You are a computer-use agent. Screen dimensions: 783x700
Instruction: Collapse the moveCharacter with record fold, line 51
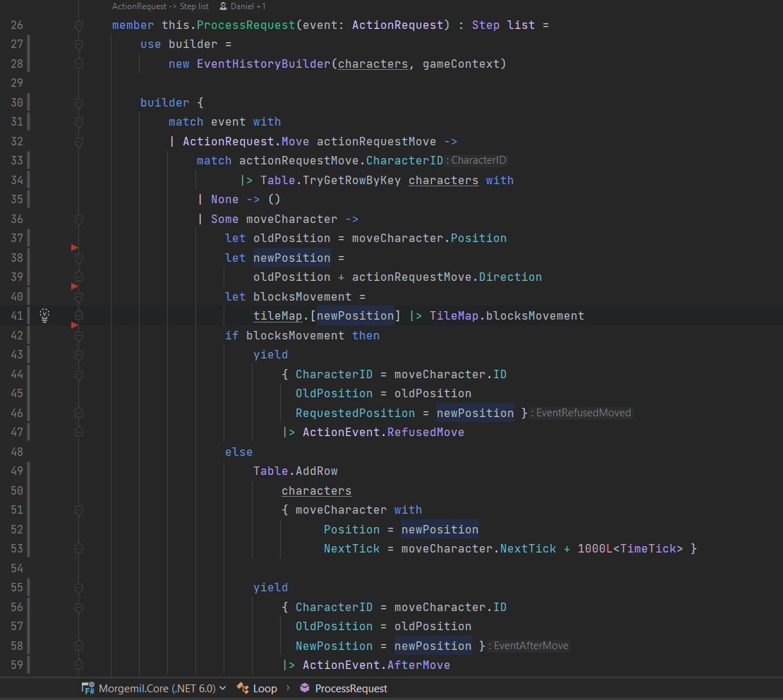(x=79, y=510)
